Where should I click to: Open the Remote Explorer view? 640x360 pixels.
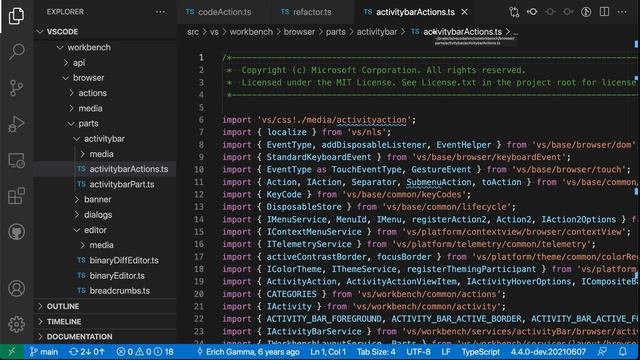(x=16, y=160)
